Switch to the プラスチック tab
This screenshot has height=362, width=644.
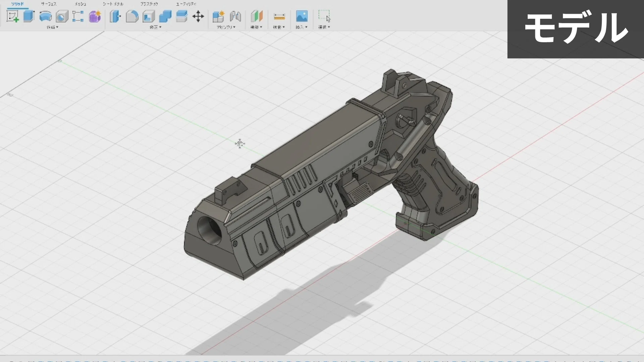(x=149, y=4)
